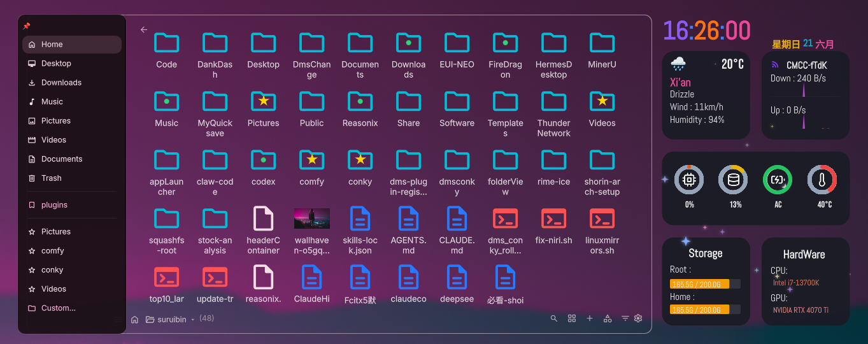Screen dimensions: 868x344
Task: Click the drizzle weather cloud icon
Action: click(678, 64)
